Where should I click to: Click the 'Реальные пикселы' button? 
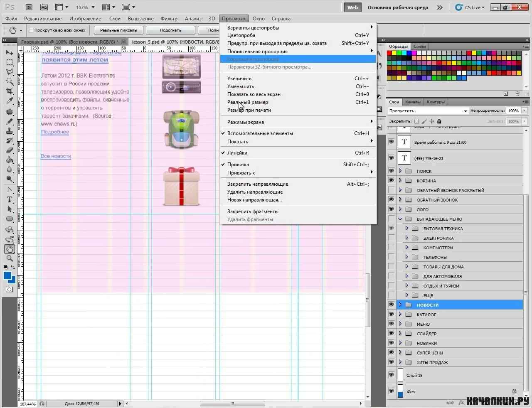point(118,30)
